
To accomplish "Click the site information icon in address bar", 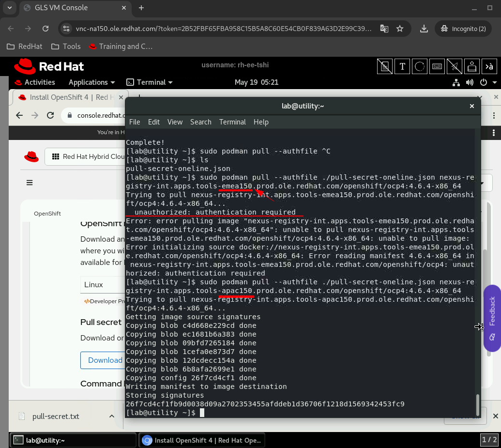I will click(66, 29).
